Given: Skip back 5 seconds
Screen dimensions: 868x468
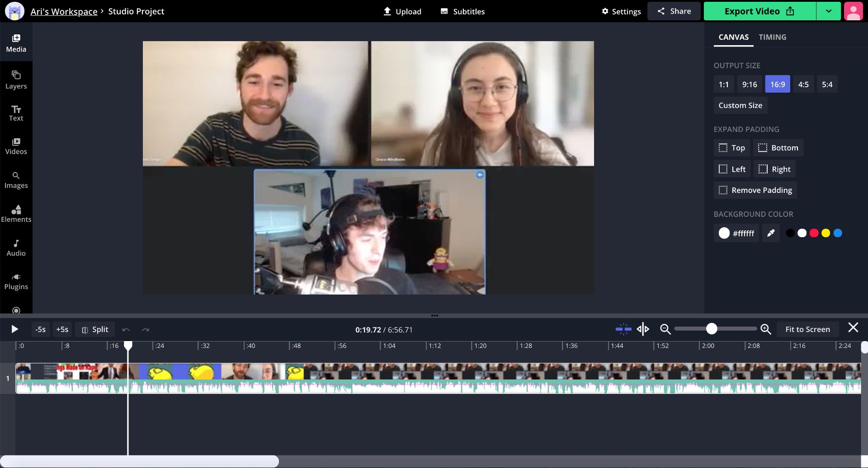Looking at the screenshot, I should [41, 329].
